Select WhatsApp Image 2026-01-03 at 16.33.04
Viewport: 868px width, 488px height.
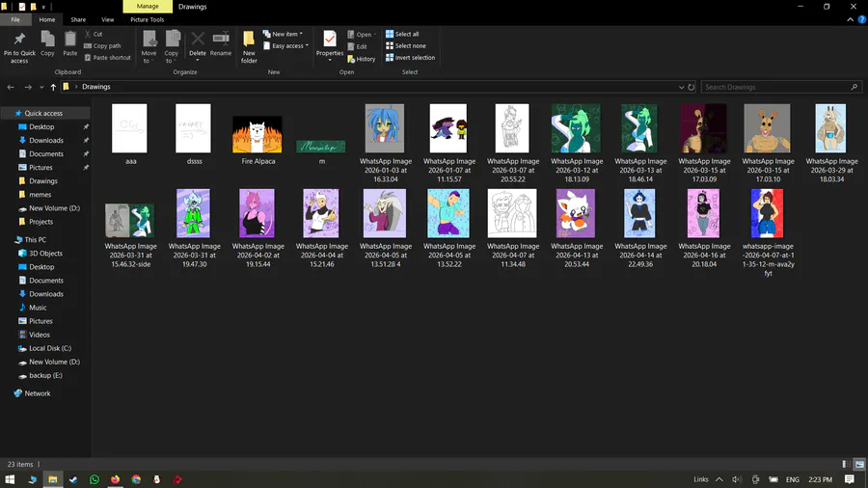(x=385, y=143)
